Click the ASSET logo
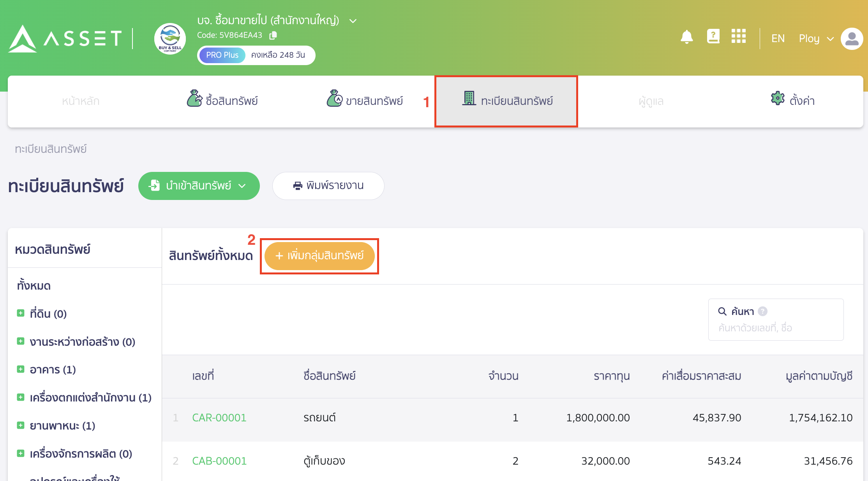 coord(65,39)
